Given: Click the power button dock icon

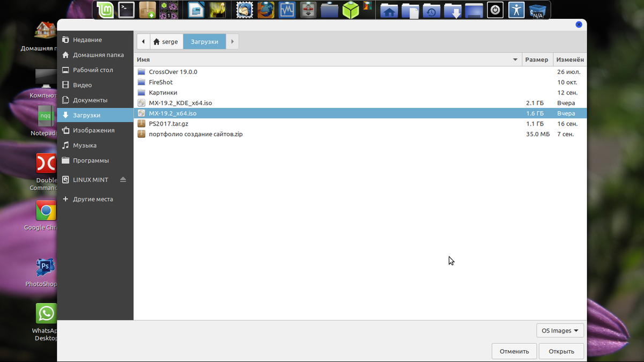Looking at the screenshot, I should pos(495,10).
